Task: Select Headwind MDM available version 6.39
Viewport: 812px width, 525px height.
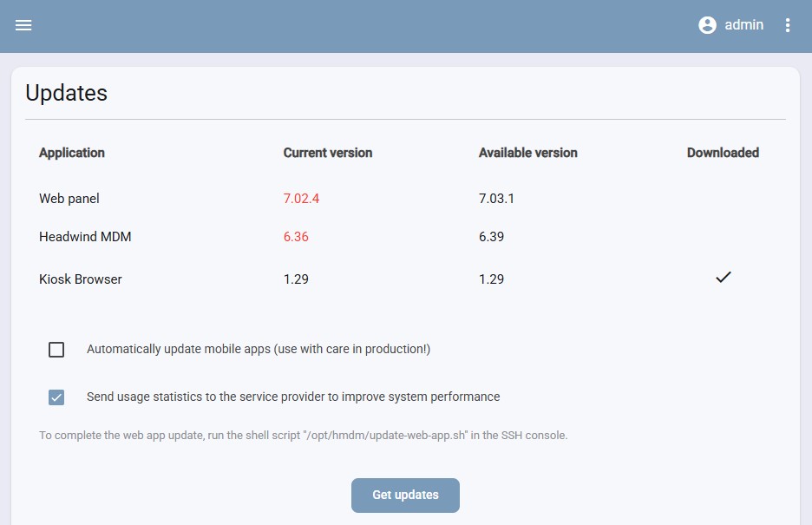Action: [491, 237]
